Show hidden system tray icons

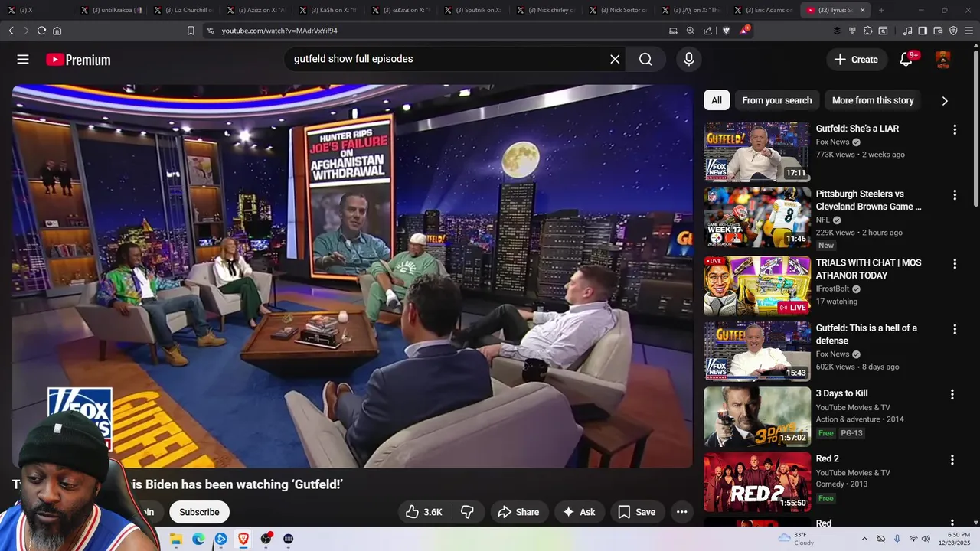(864, 539)
